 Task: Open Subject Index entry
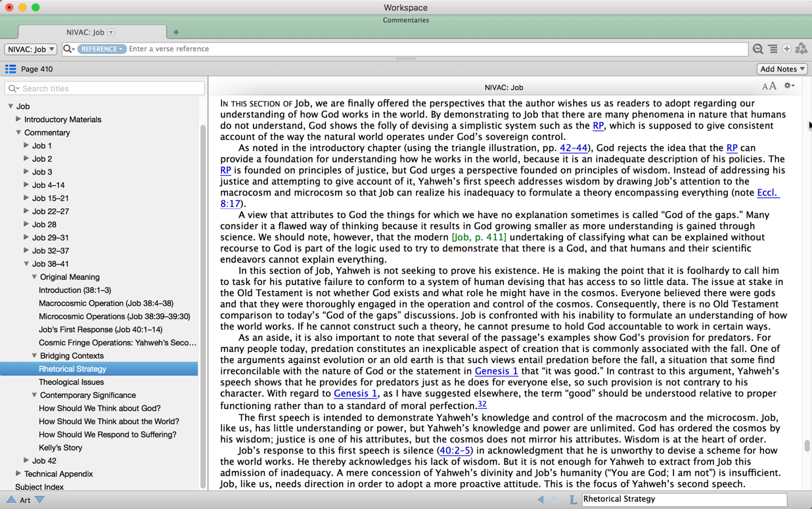point(39,487)
